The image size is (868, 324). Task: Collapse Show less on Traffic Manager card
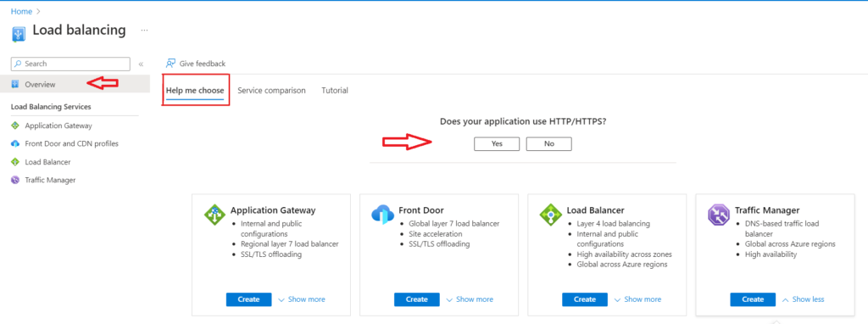804,299
